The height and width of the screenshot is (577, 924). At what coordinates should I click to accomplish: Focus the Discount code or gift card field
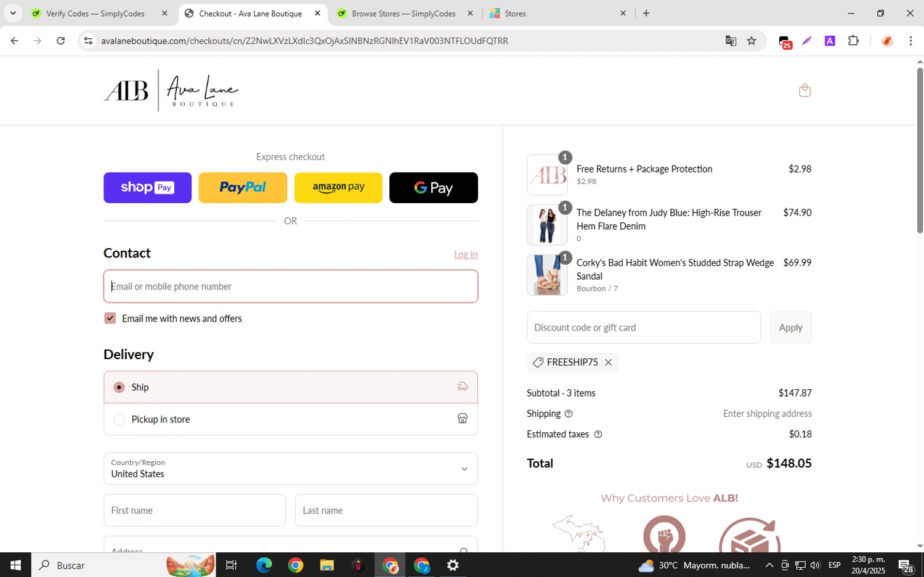click(644, 328)
